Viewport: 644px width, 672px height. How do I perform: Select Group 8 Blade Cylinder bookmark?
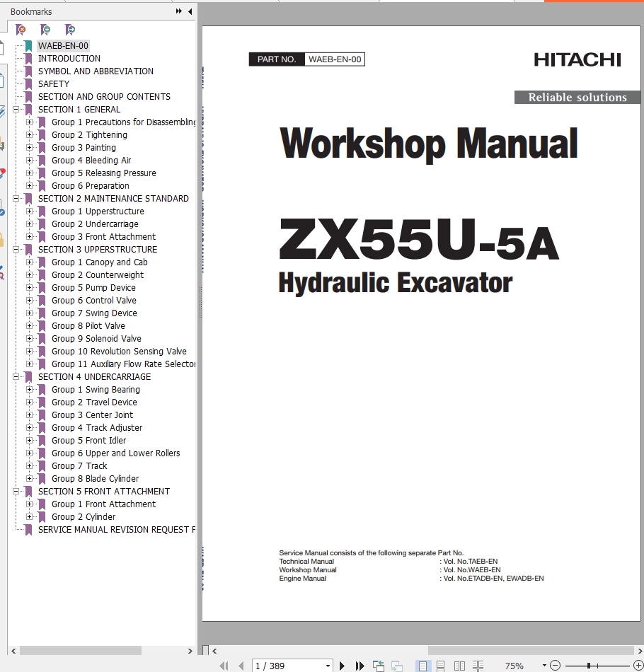(96, 479)
